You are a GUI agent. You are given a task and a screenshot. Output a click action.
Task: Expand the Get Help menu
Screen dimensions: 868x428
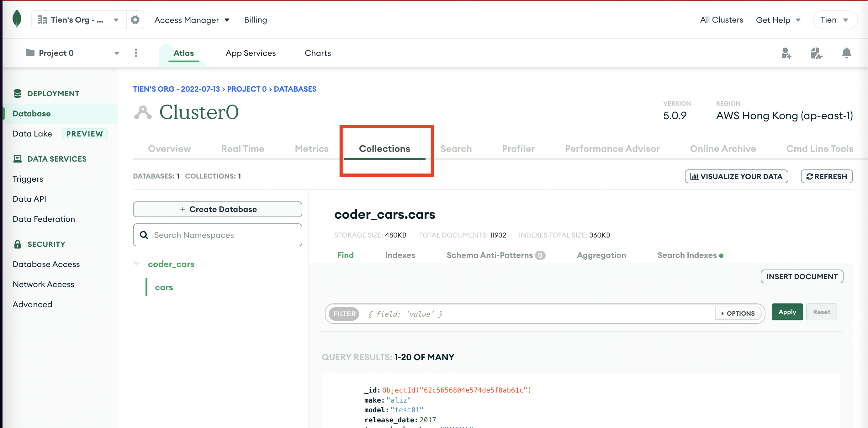(778, 20)
